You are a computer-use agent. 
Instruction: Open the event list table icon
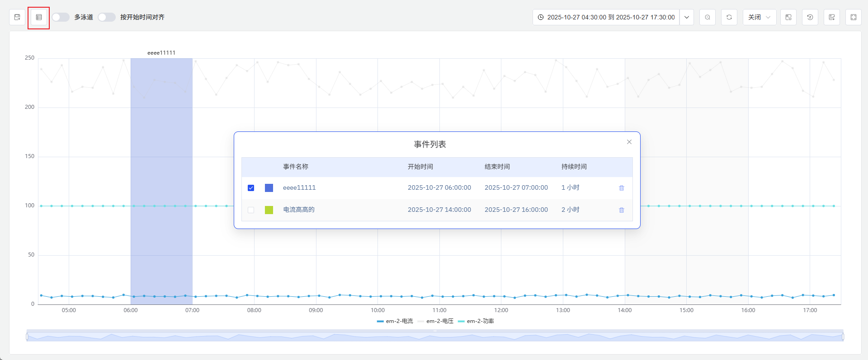pos(39,17)
